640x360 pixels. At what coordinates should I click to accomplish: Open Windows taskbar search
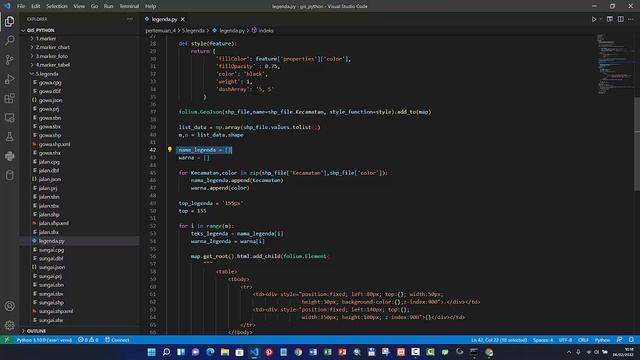[x=166, y=352]
